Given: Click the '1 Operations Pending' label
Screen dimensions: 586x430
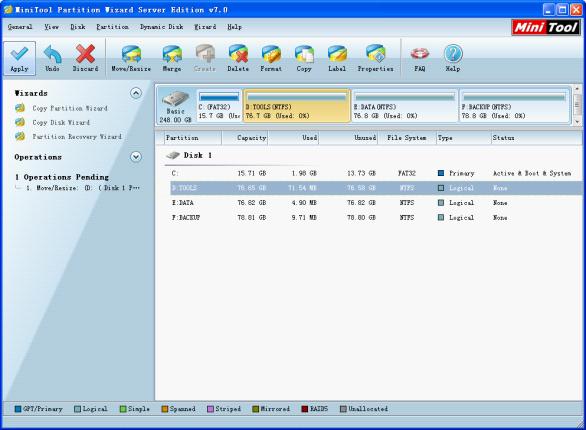Looking at the screenshot, I should click(62, 177).
